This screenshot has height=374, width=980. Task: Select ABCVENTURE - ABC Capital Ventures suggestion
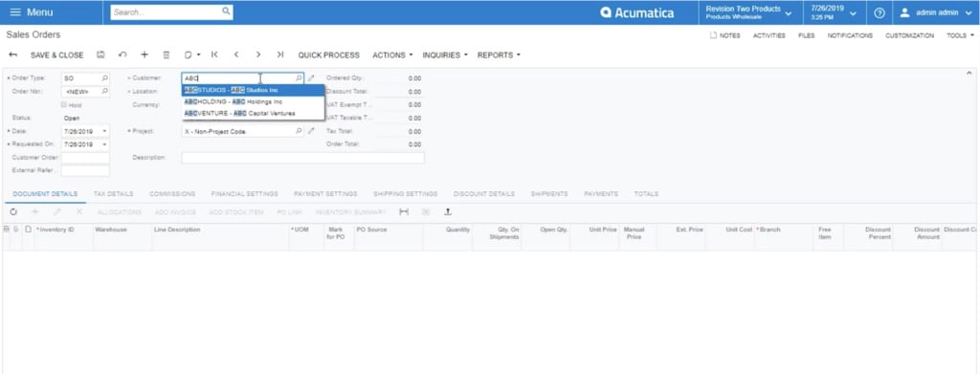tap(253, 113)
